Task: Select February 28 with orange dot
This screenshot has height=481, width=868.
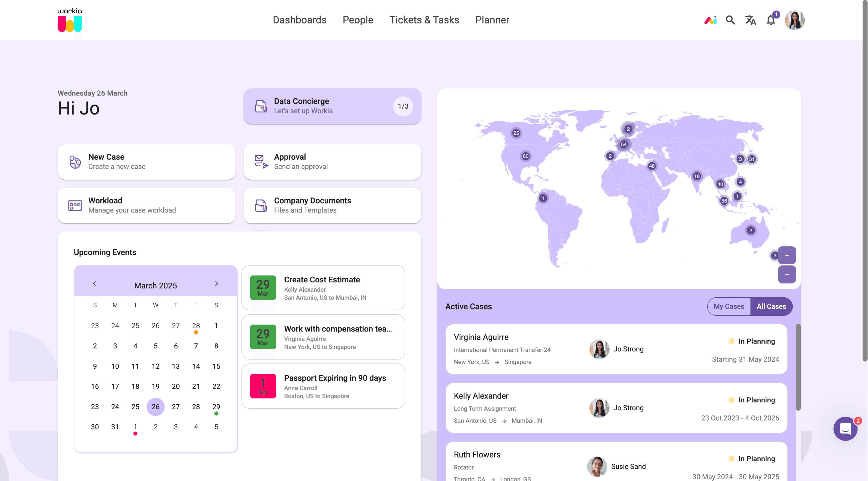Action: [x=196, y=326]
